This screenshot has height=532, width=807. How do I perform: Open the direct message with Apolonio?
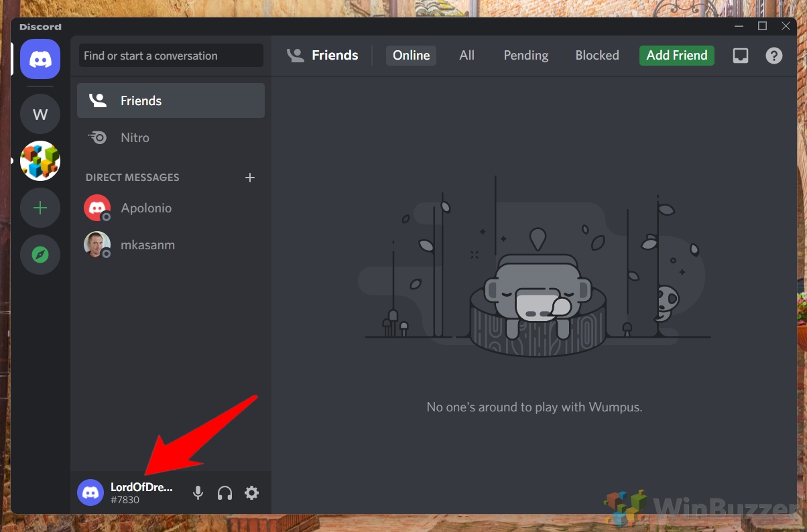[x=171, y=208]
